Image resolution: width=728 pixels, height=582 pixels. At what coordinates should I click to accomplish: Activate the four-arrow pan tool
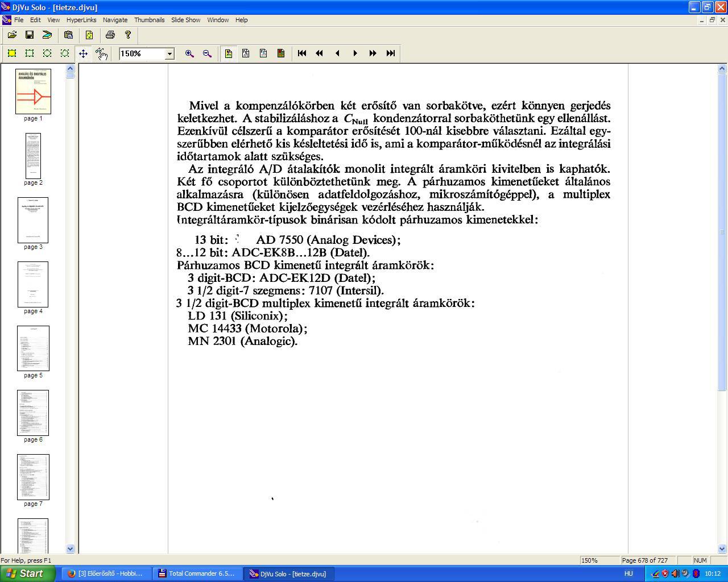click(83, 53)
